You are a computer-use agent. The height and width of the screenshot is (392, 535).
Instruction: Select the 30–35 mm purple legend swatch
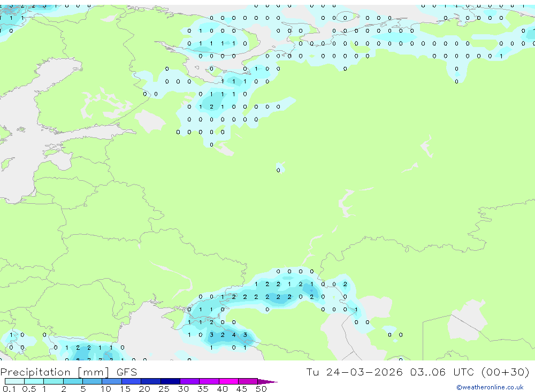pos(190,381)
